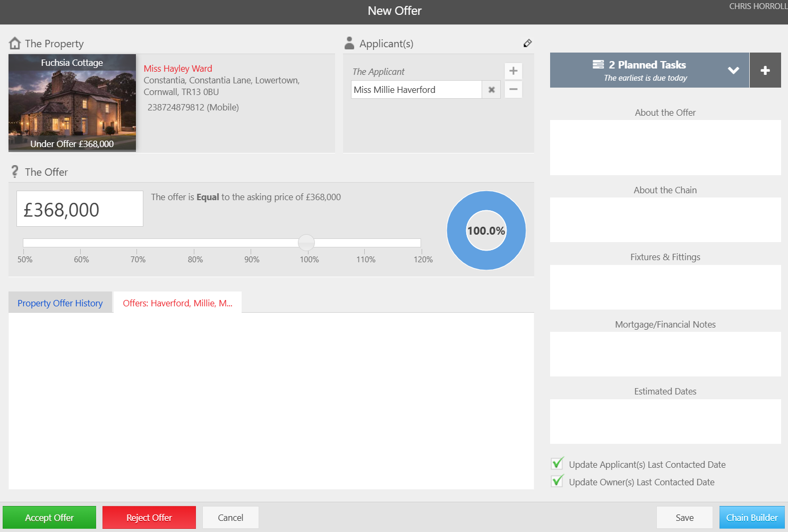Expand the 2 Planned Tasks chevron

coord(733,70)
